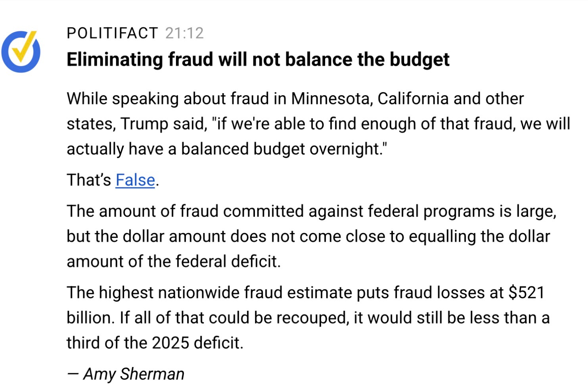This screenshot has height=386, width=588.
Task: Click the PolitiFact checkmark logo icon
Action: (21, 52)
